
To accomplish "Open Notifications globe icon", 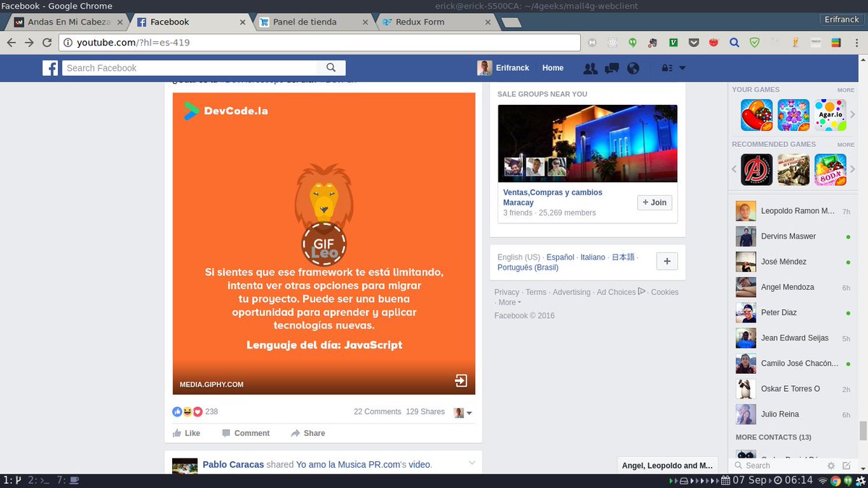I will tap(633, 68).
